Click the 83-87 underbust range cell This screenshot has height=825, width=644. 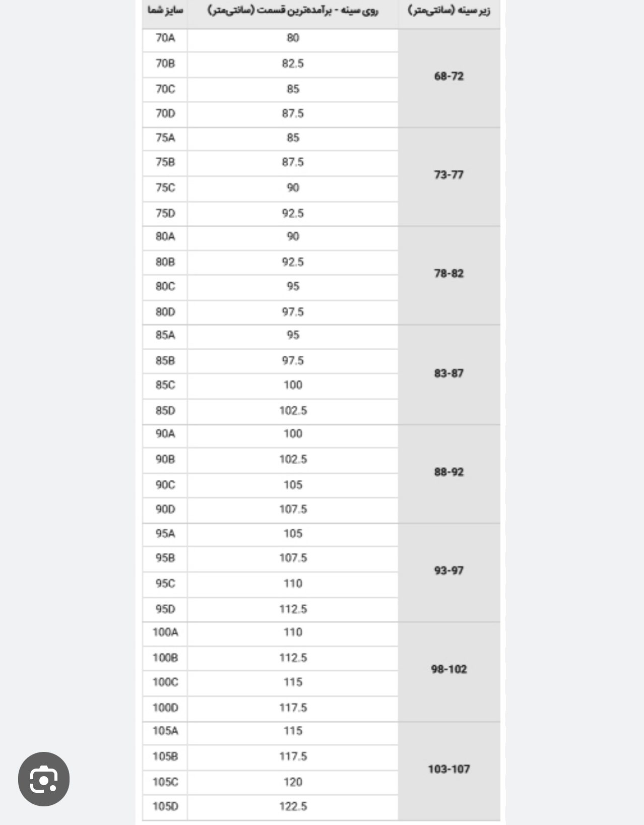click(448, 373)
